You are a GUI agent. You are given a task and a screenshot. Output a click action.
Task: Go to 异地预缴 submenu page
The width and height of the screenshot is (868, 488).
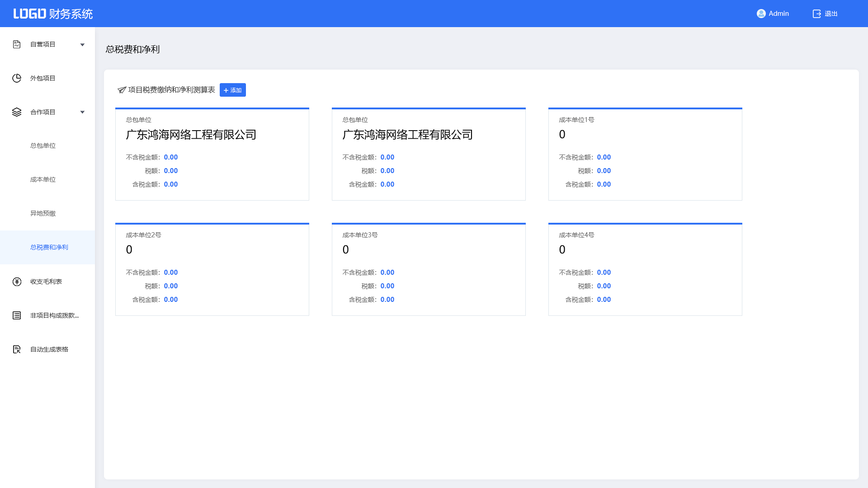point(43,213)
